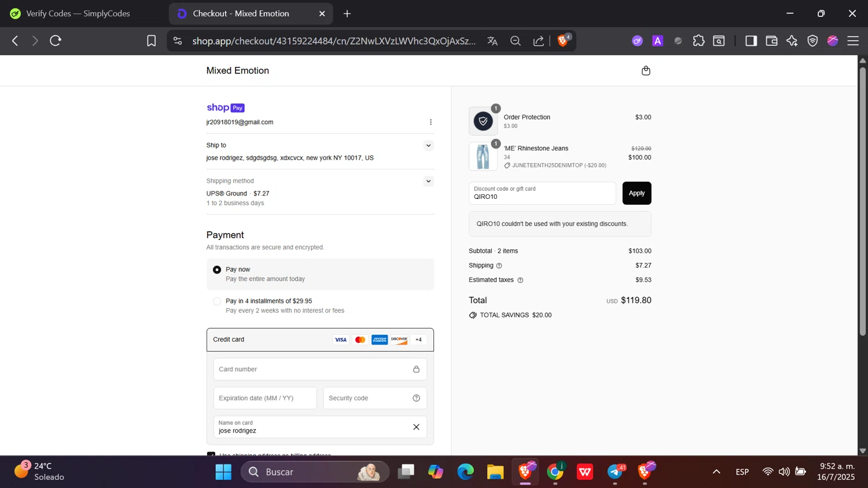Open the shopping bag cart icon
Screen dimensions: 868x488
coord(646,71)
